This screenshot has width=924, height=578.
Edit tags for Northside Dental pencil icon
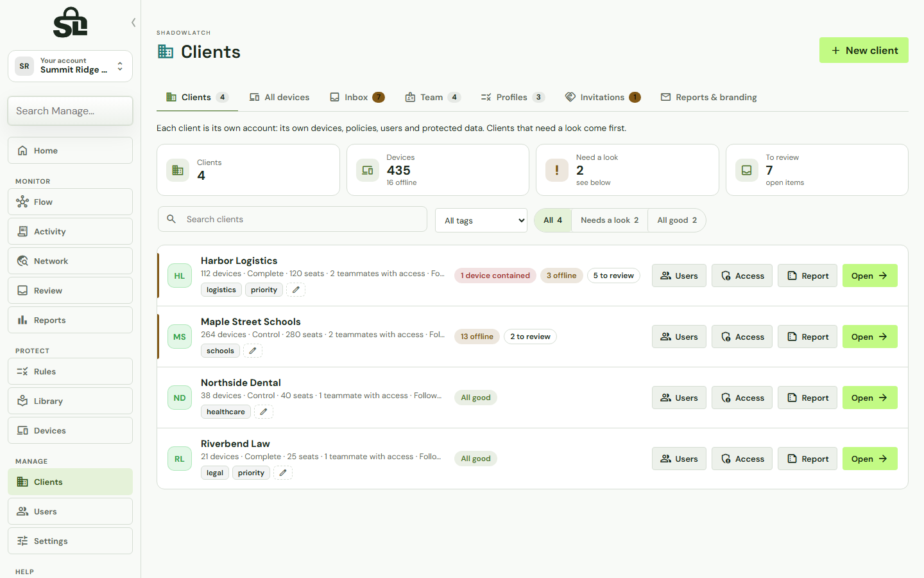coord(264,412)
